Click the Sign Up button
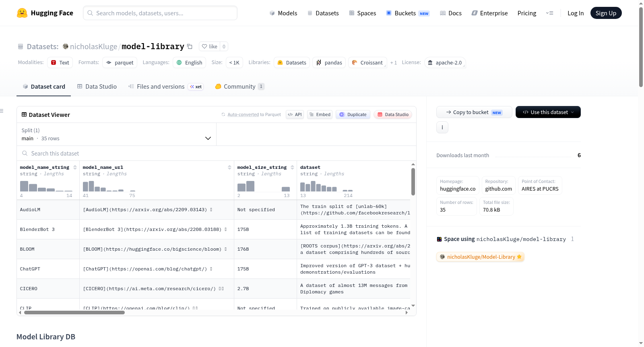 (x=606, y=13)
